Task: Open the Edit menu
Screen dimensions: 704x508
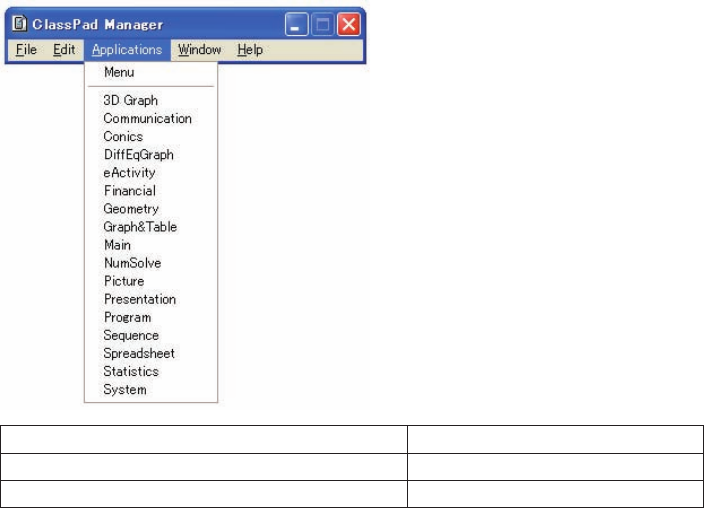Action: [x=64, y=49]
